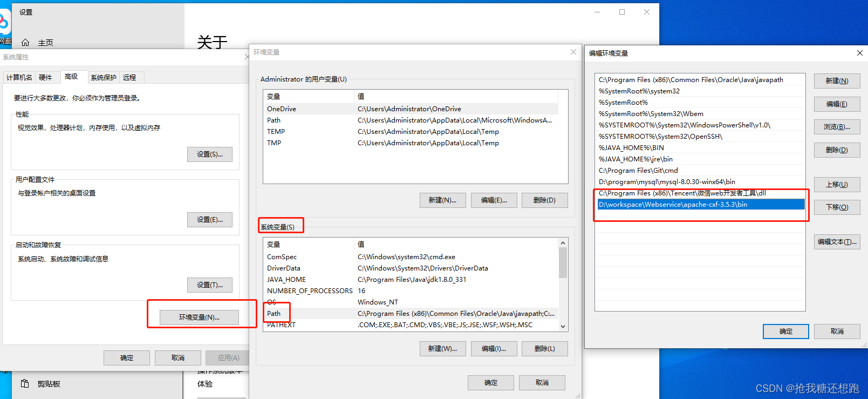Image resolution: width=868 pixels, height=399 pixels.
Task: Select TMP user variable row
Action: (411, 143)
